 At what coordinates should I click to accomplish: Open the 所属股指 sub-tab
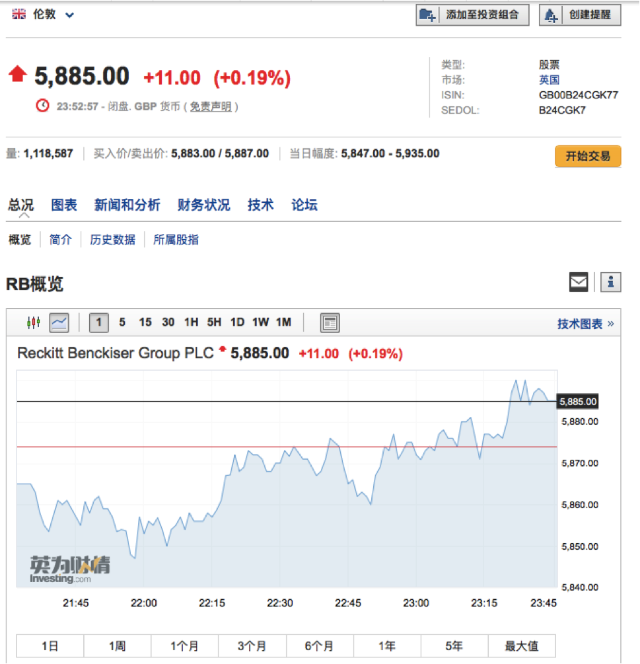click(x=176, y=240)
